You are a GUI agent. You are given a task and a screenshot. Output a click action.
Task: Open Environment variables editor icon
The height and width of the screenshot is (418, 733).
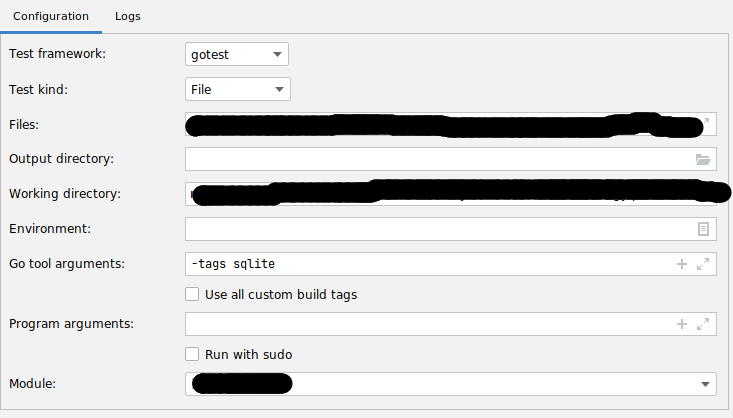click(x=703, y=229)
